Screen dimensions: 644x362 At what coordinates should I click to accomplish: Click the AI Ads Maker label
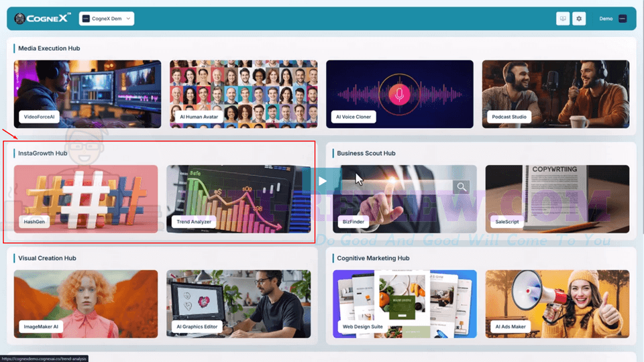tap(511, 326)
